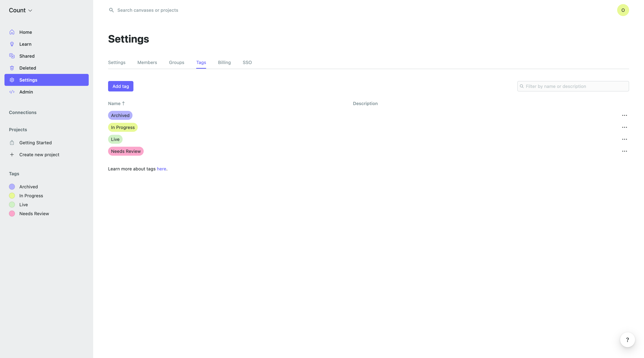Open options menu for Needs Review tag
644x358 pixels.
624,151
